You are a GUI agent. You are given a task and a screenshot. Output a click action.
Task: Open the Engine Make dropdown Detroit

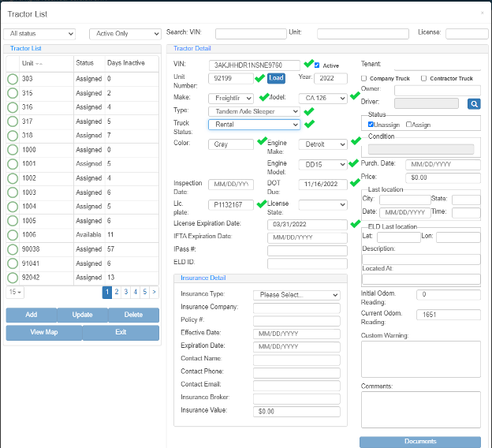(x=323, y=144)
